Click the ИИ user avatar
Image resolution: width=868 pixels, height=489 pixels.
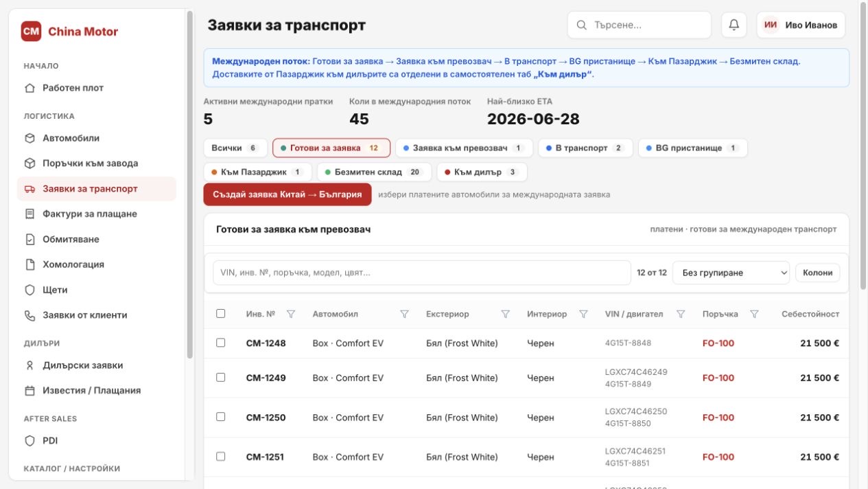click(x=771, y=25)
